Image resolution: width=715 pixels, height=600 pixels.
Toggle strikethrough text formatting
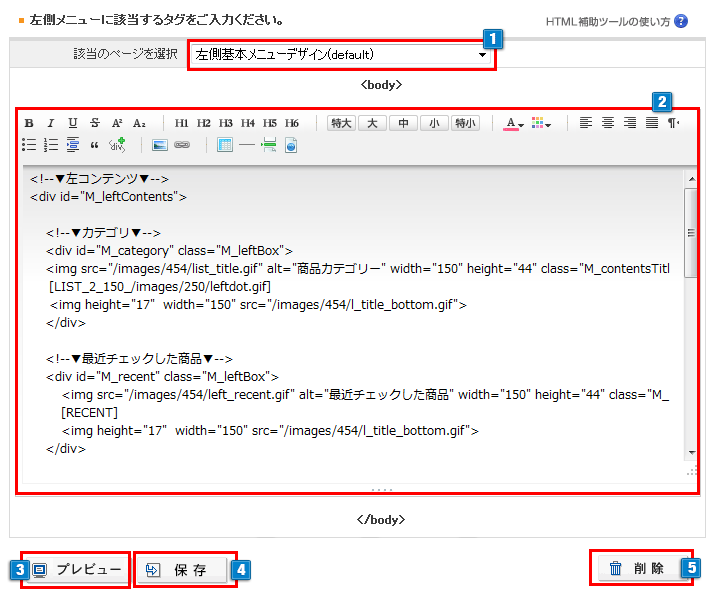coord(95,123)
